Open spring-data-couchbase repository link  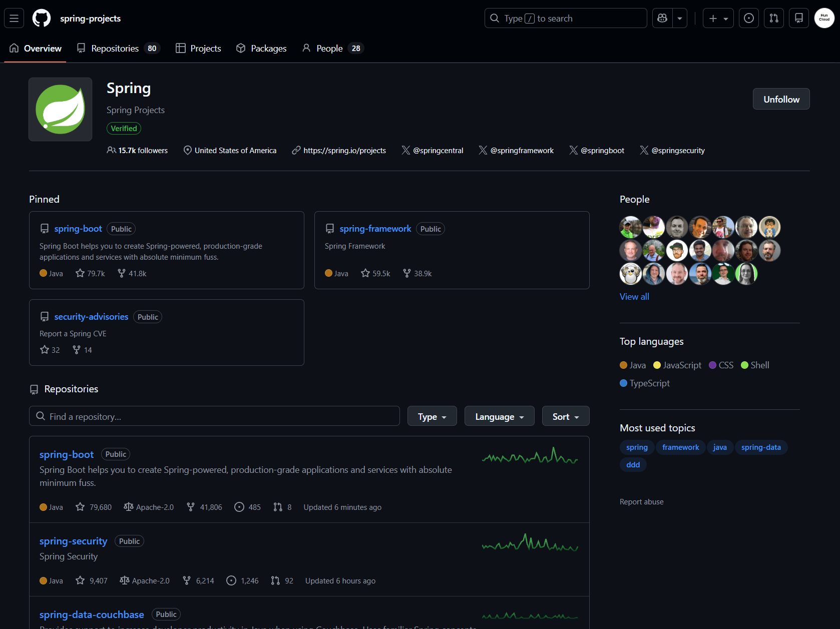(x=92, y=614)
